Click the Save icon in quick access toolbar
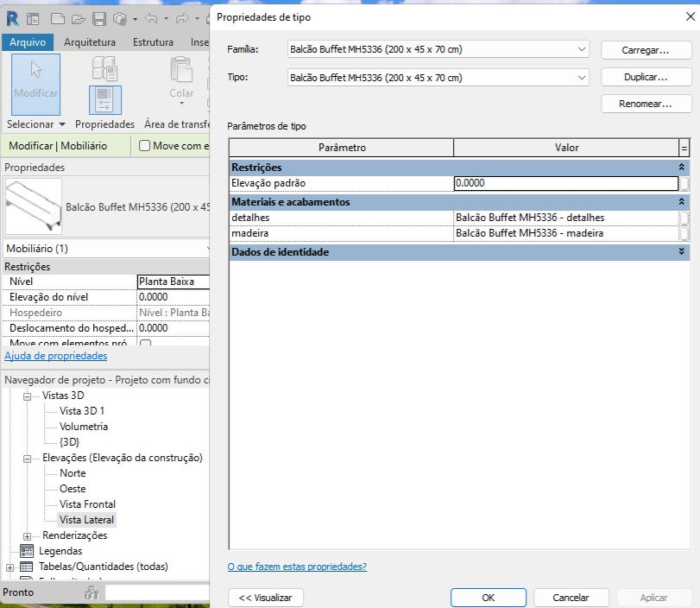The height and width of the screenshot is (608, 700). point(99,19)
